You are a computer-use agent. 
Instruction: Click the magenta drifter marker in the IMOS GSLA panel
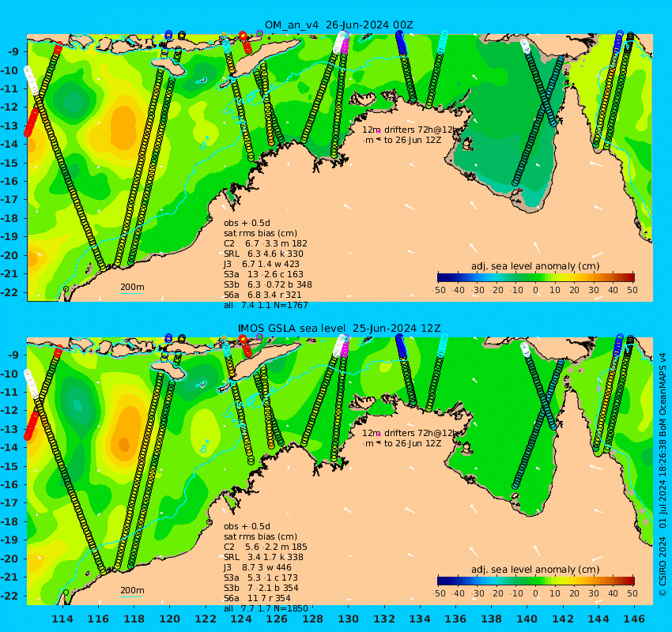click(379, 434)
